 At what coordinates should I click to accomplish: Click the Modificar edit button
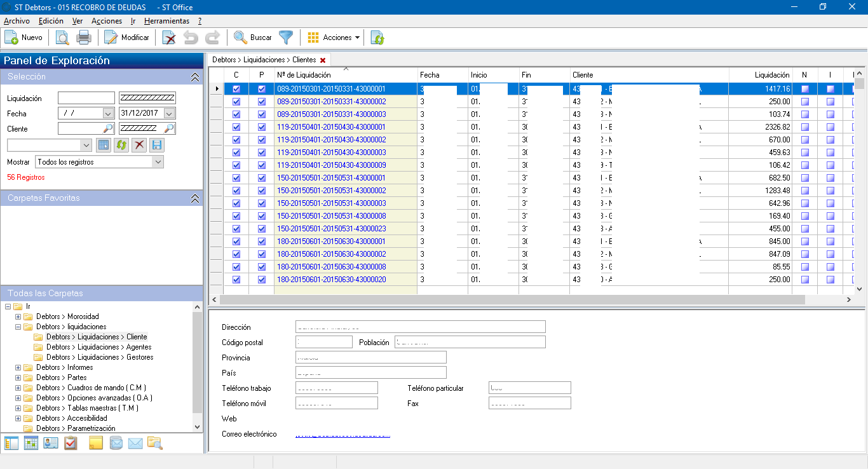click(126, 37)
